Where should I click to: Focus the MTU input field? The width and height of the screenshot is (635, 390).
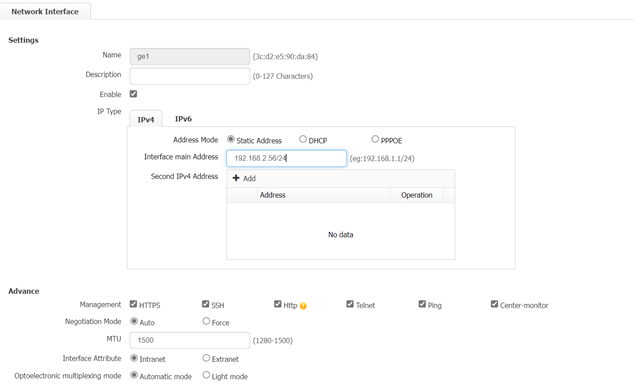point(190,340)
